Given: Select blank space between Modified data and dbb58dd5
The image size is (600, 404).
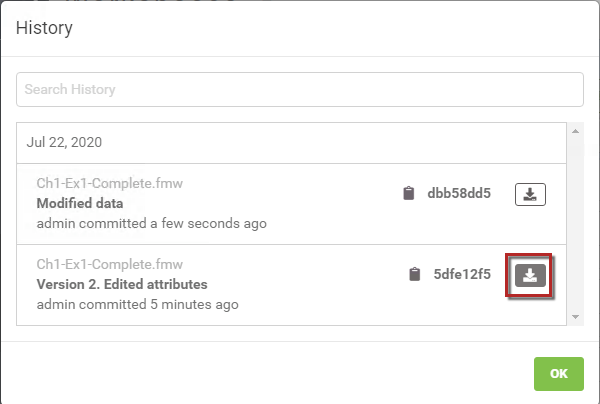Looking at the screenshot, I should 260,203.
